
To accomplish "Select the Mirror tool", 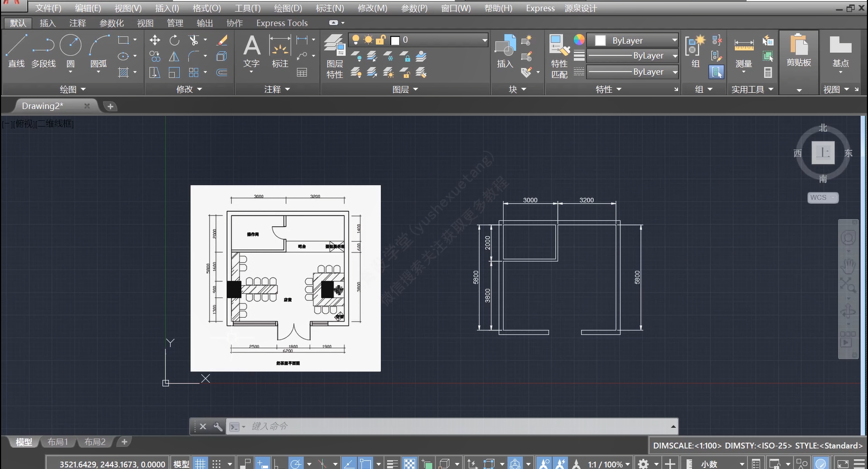I will pos(174,57).
